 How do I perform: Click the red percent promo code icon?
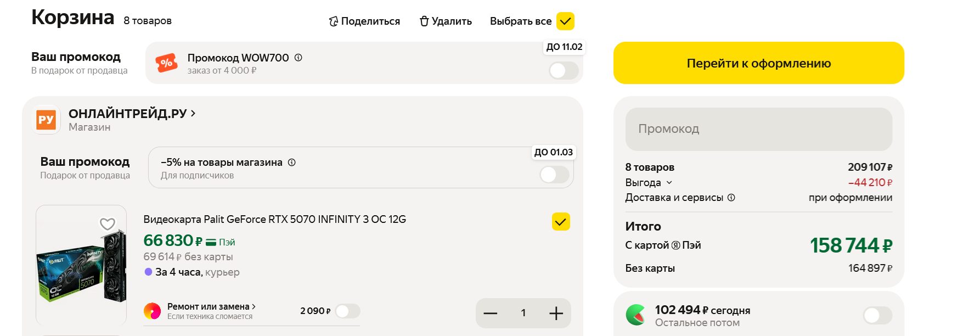coord(166,63)
